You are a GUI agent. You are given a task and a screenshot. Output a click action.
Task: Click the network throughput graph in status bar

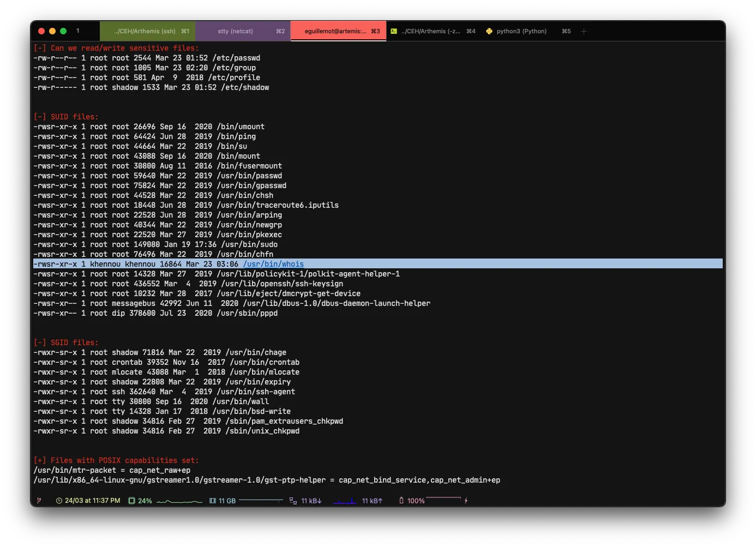345,501
